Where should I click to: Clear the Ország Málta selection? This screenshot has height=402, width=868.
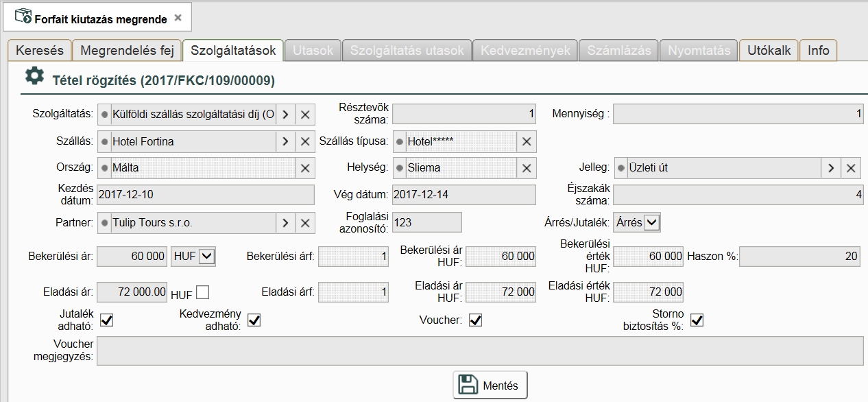[305, 168]
